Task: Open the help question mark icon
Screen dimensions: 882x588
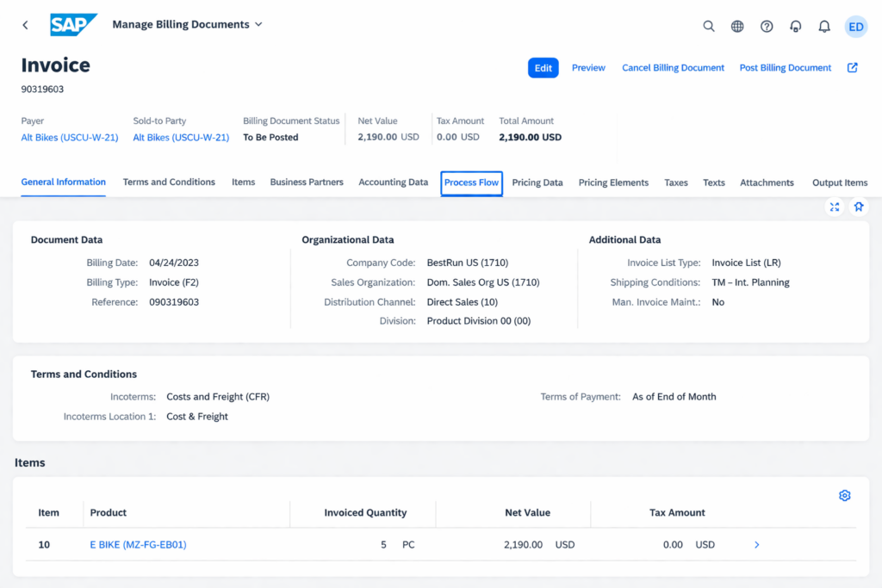Action: [x=767, y=26]
